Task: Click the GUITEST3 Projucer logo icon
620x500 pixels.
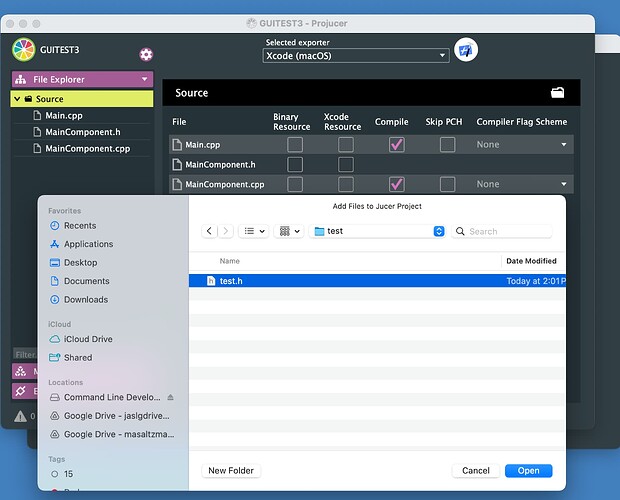Action: [x=24, y=50]
